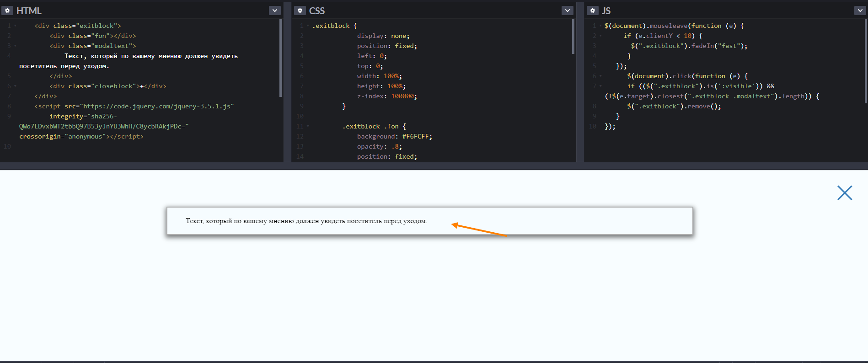Open the JS editor settings gear
This screenshot has height=363, width=868.
click(593, 11)
